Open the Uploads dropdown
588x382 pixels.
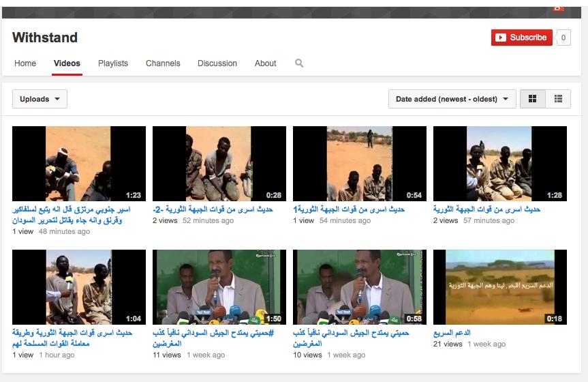click(40, 99)
